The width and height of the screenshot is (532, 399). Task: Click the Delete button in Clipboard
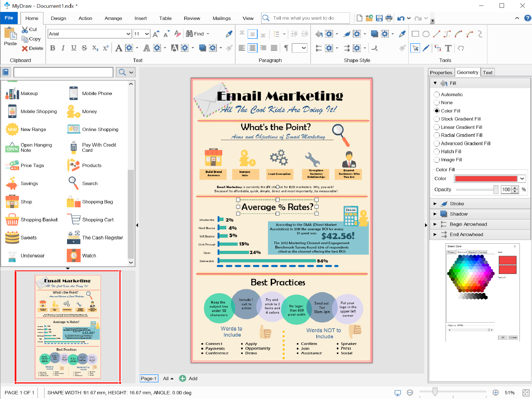(x=32, y=48)
